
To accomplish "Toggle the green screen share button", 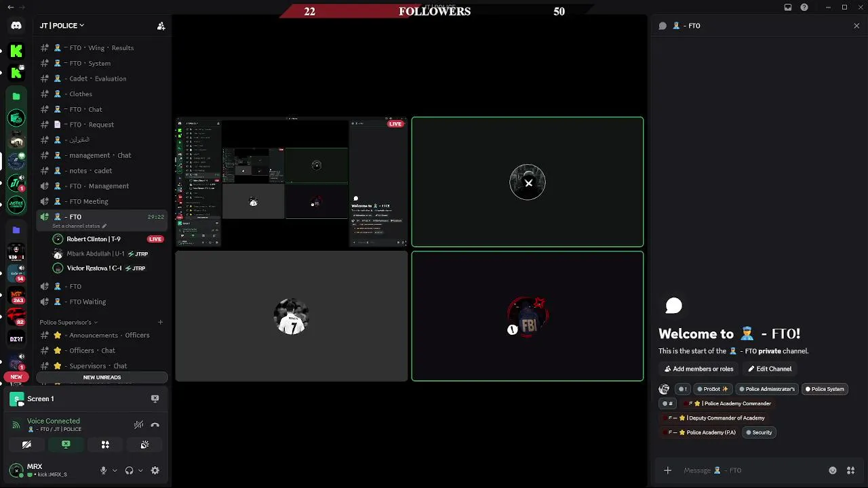I will pyautogui.click(x=66, y=445).
